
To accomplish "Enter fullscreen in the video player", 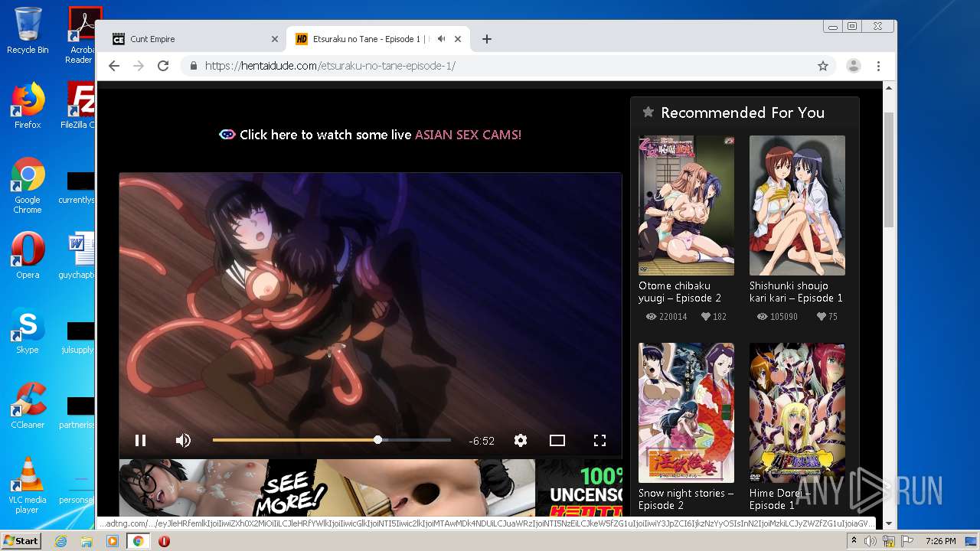I will [x=599, y=440].
